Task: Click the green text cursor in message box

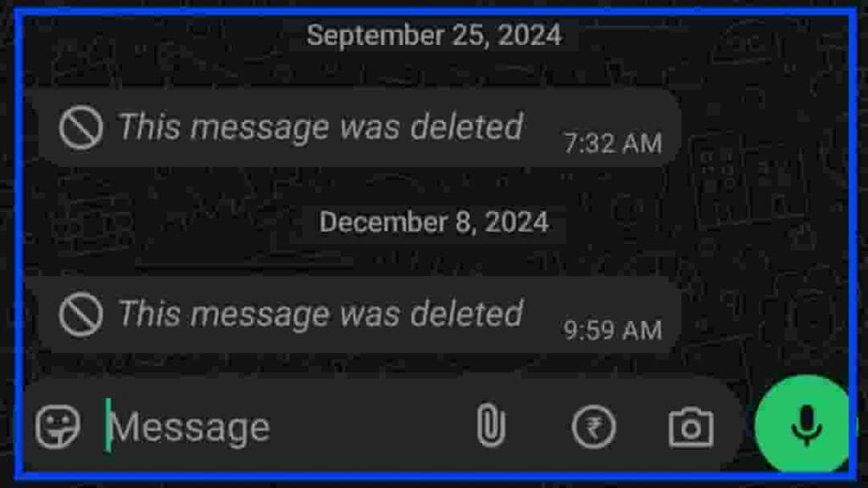Action: tap(108, 425)
